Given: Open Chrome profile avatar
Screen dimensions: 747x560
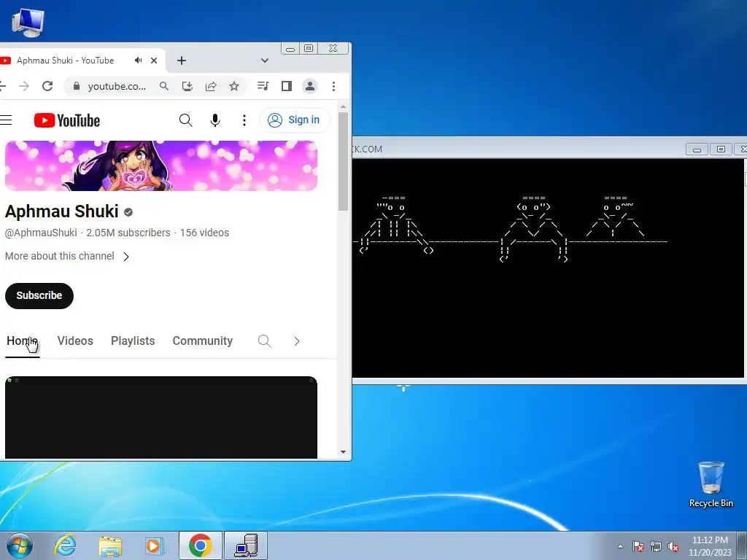Looking at the screenshot, I should (x=309, y=86).
